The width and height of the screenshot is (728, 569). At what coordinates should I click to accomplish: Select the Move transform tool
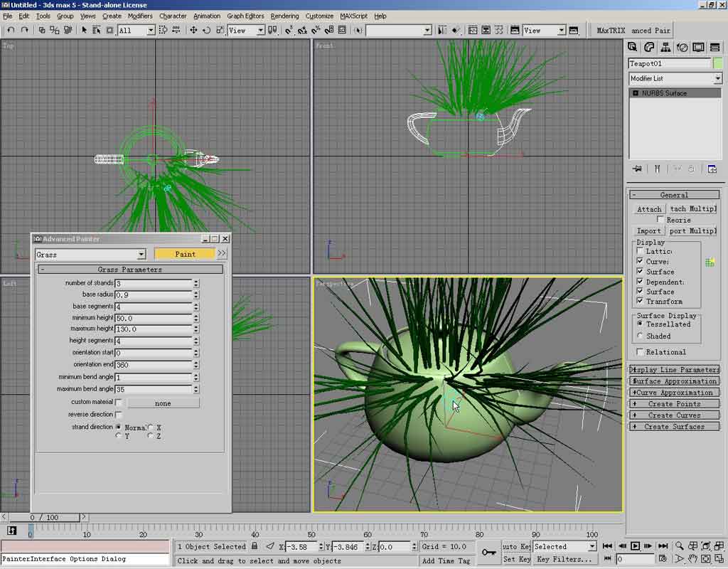click(x=193, y=30)
